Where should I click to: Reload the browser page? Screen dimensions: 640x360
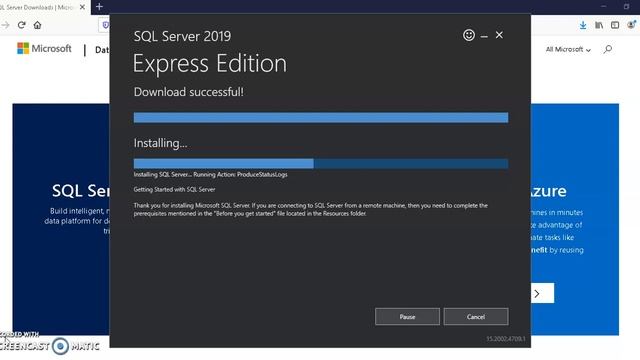pyautogui.click(x=22, y=25)
